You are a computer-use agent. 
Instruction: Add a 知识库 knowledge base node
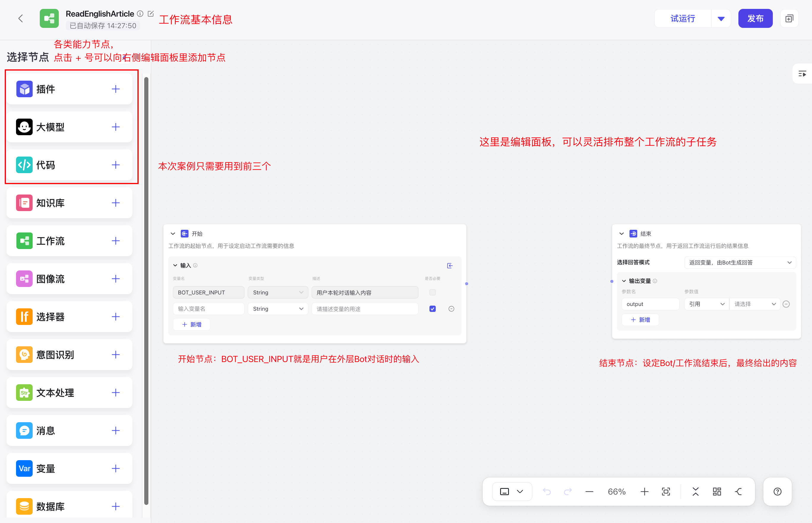[x=115, y=203]
